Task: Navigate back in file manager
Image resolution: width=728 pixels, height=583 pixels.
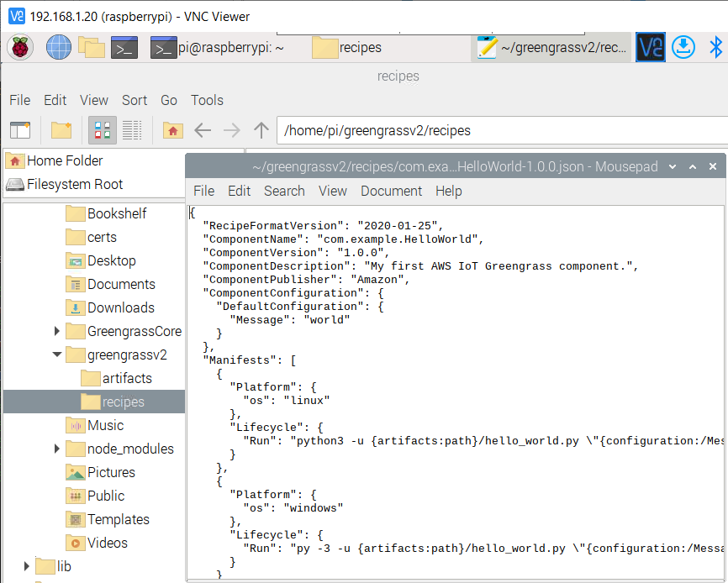Action: (x=203, y=131)
